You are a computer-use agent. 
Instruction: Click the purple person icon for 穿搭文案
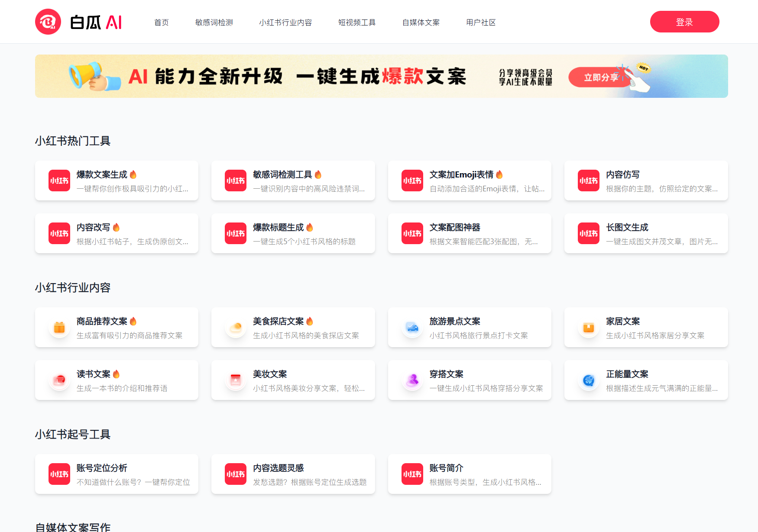[412, 380]
